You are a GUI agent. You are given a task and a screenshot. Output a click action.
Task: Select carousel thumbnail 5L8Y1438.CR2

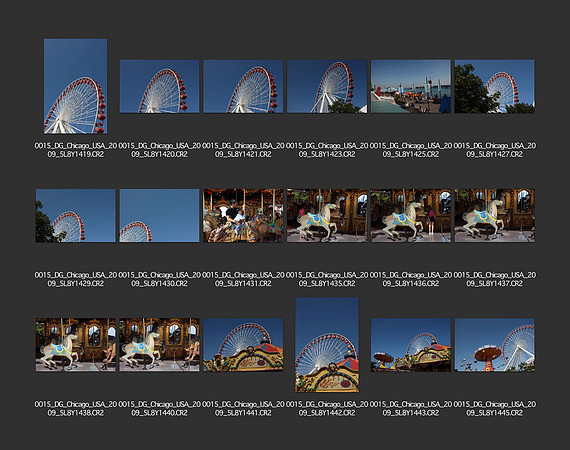(76, 345)
